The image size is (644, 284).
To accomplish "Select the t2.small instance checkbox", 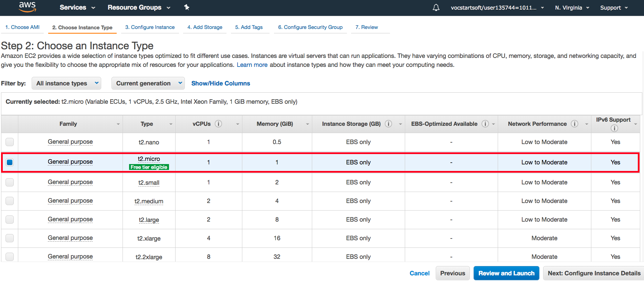I will pos(10,182).
